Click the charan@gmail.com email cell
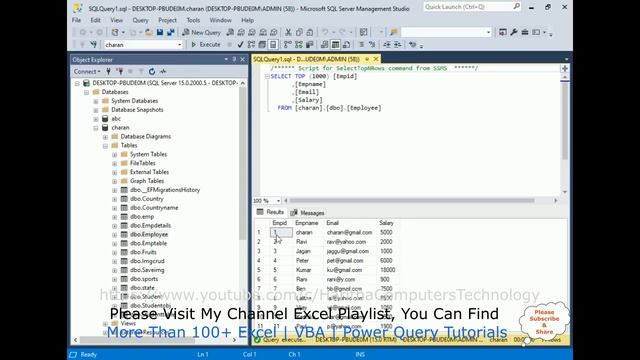The height and width of the screenshot is (360, 640). [349, 233]
